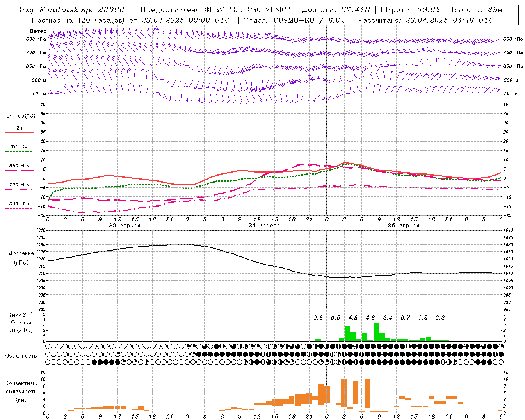The image size is (525, 420).
Task: Click the '23 апреля' date label
Action: point(124,226)
